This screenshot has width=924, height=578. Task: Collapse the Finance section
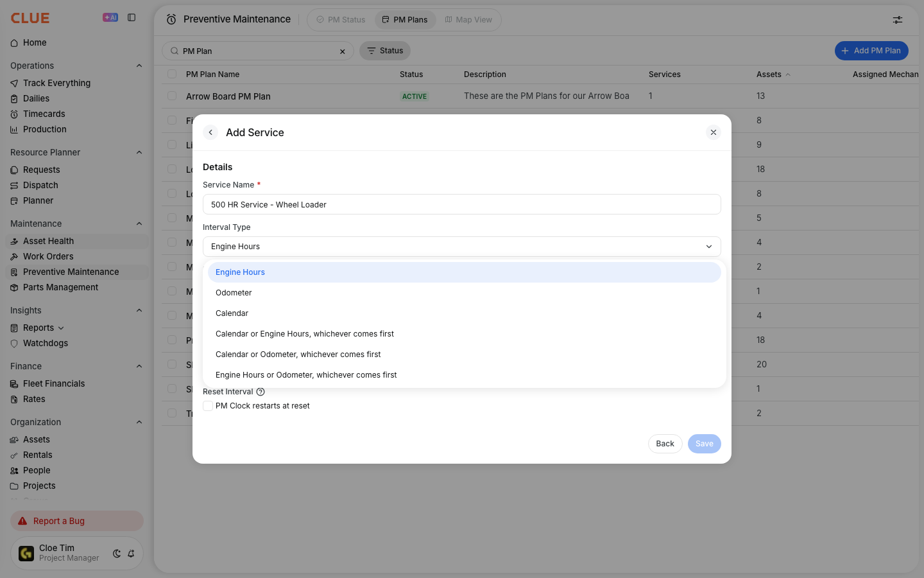click(139, 366)
